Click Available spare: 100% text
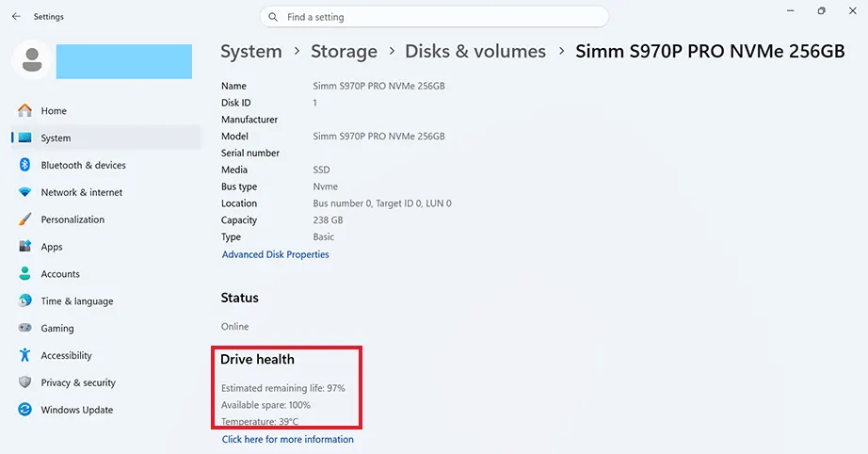868x454 pixels. [x=265, y=405]
